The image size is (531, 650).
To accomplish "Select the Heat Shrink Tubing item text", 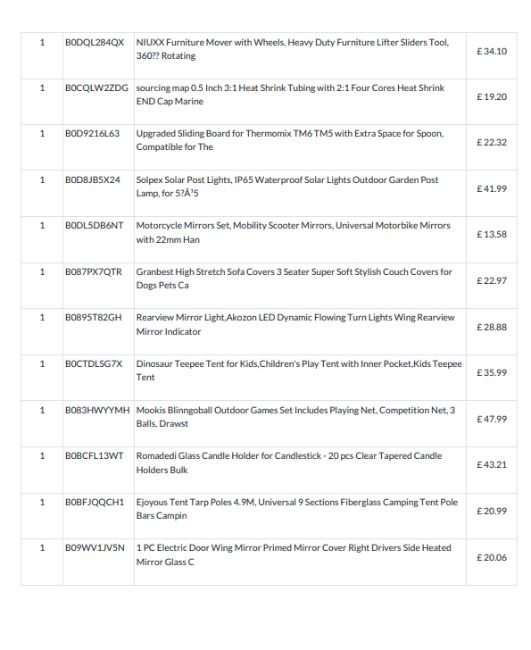I will pyautogui.click(x=290, y=95).
